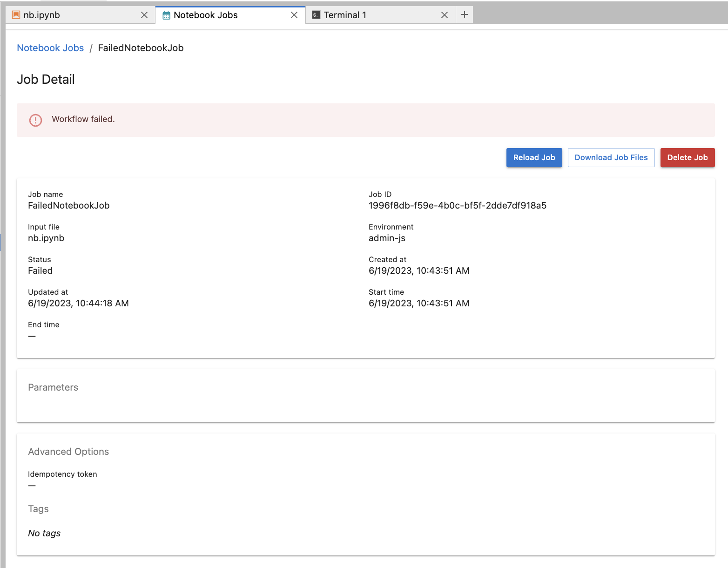Switch to the Terminal 1 tab

coord(347,14)
